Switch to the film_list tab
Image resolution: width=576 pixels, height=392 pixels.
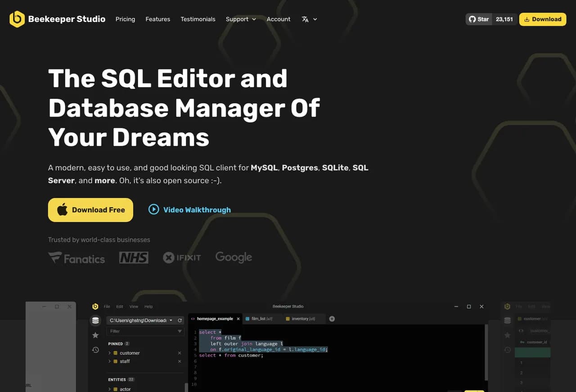(262, 319)
